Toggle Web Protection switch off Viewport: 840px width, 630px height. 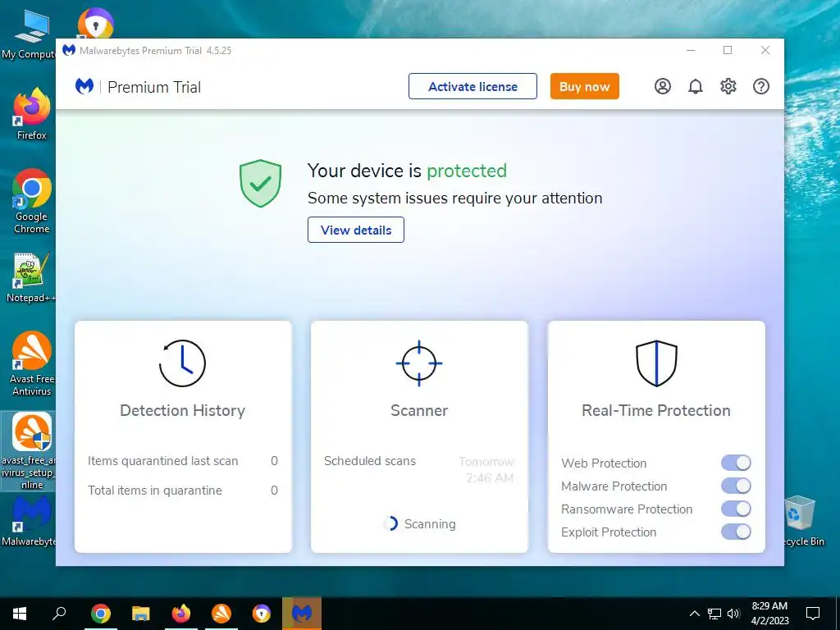(x=736, y=463)
